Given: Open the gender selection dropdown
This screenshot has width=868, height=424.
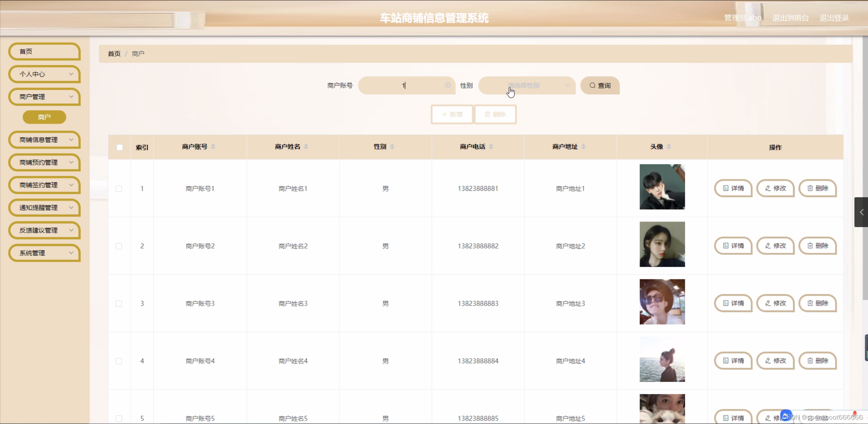Looking at the screenshot, I should [x=526, y=85].
